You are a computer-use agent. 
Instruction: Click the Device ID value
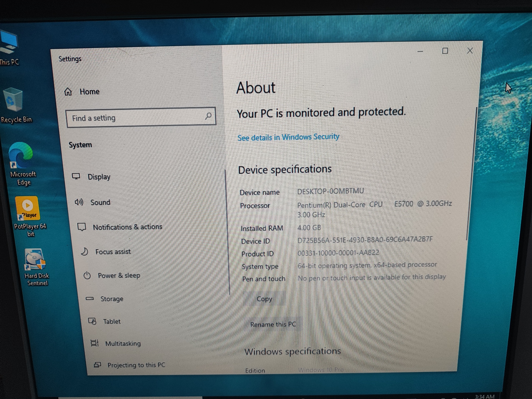point(365,240)
